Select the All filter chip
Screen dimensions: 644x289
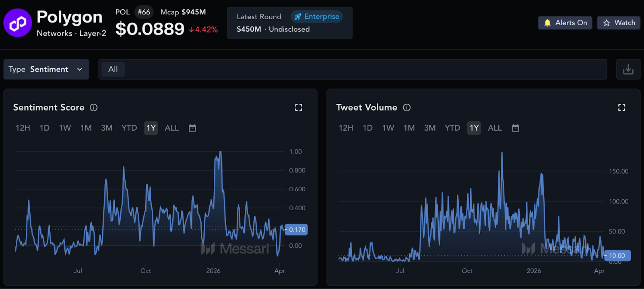click(113, 69)
